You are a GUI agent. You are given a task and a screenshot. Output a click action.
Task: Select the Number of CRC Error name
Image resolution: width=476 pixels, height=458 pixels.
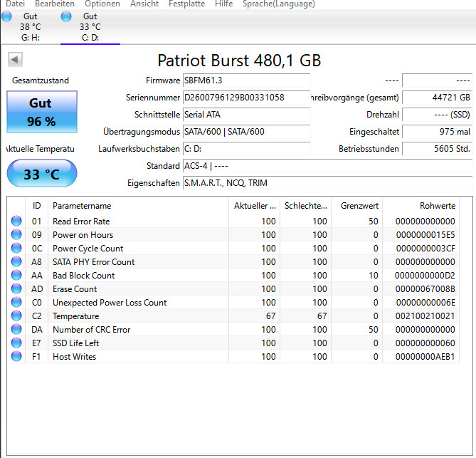(x=91, y=330)
